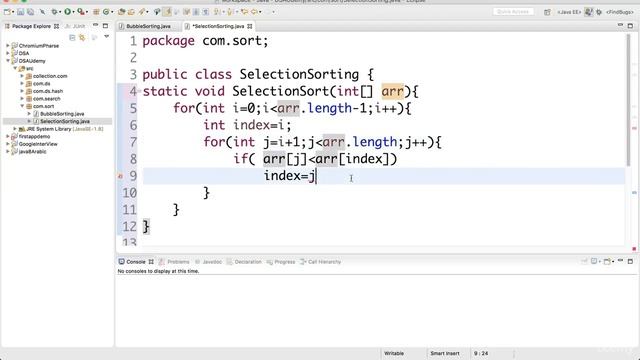Select the java8Arabic project

point(32,151)
